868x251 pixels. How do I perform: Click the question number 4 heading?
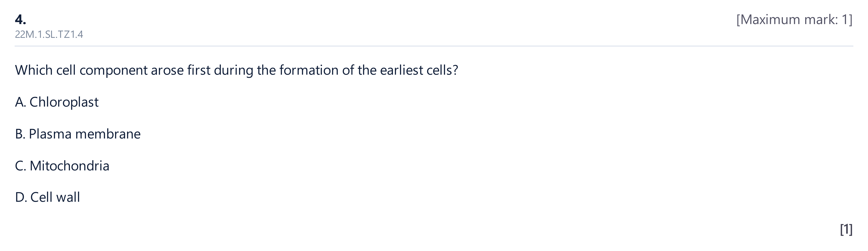(x=21, y=20)
